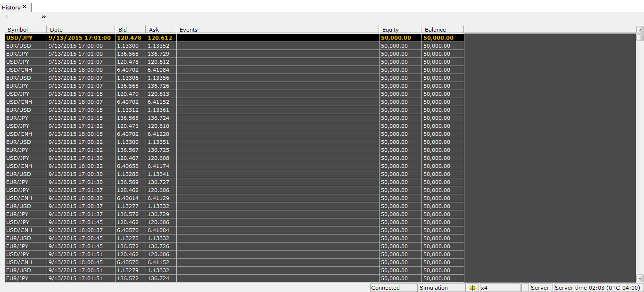Click the x4 speed field
The image size is (644, 292).
500,288
